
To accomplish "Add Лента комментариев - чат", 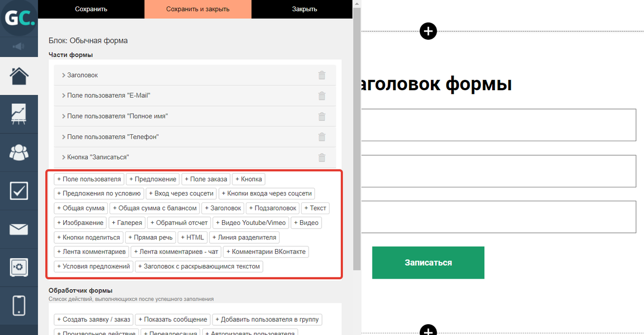I will 176,251.
